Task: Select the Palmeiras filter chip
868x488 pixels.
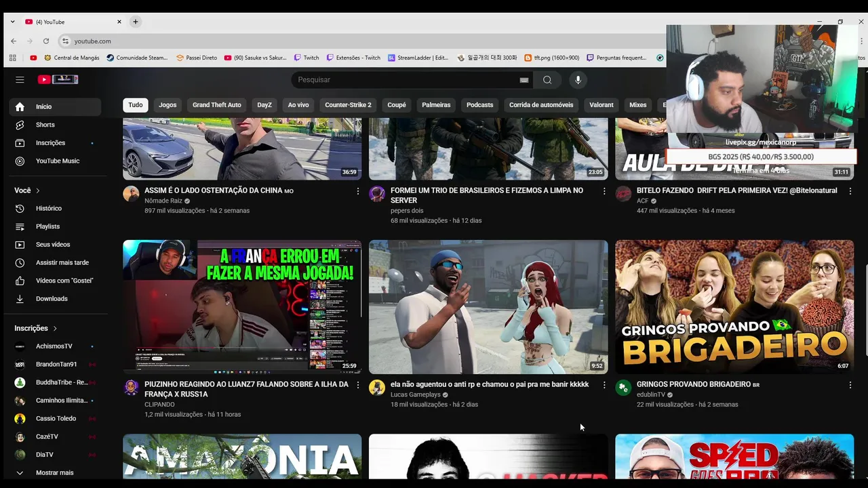Action: (436, 105)
